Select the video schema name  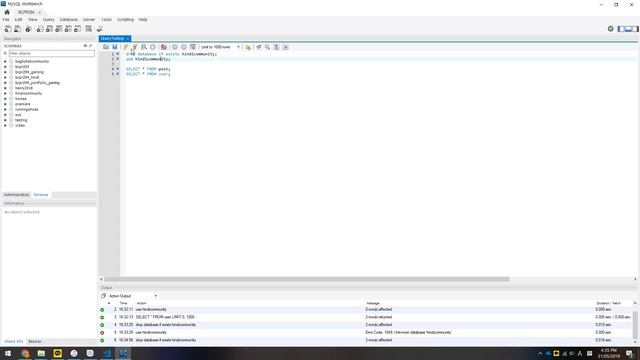pos(20,125)
